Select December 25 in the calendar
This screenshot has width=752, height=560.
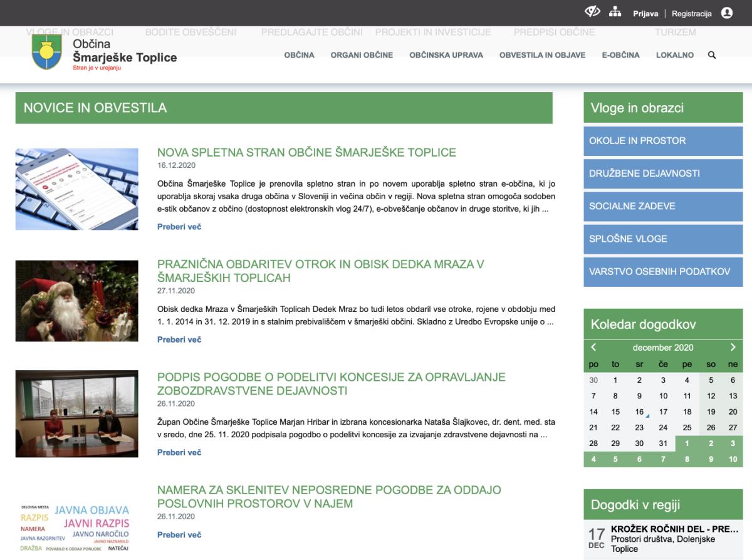687,427
